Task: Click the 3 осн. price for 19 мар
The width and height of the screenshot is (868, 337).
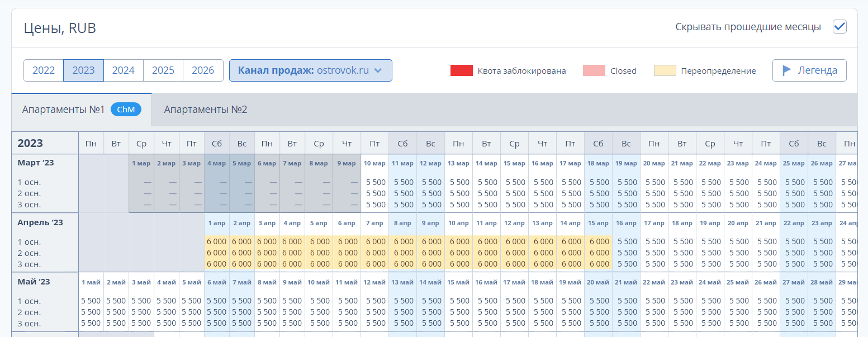Action: [x=628, y=205]
